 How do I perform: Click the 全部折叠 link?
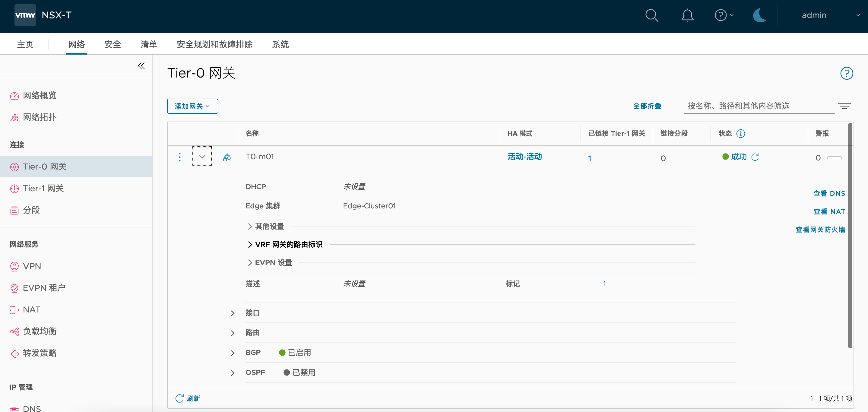tap(647, 106)
